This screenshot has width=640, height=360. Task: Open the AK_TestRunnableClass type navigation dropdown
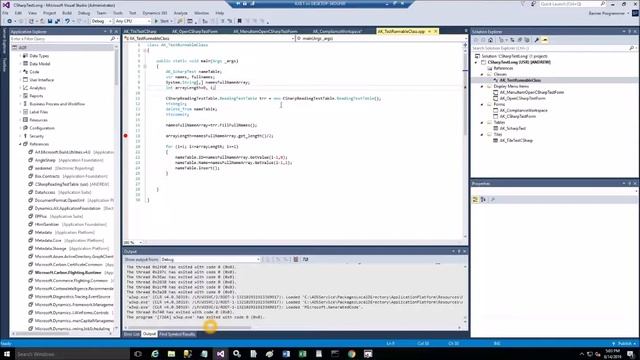(209, 38)
